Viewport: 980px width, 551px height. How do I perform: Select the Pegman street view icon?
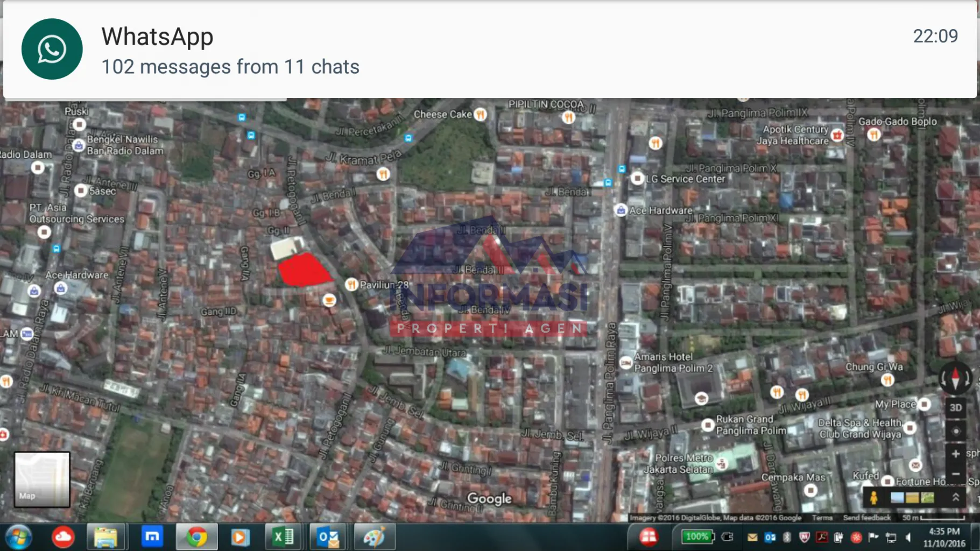875,498
